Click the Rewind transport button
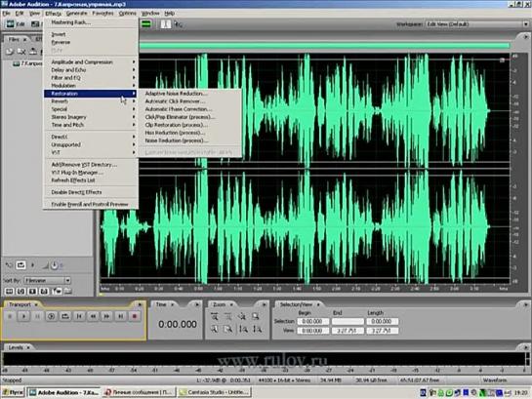The width and height of the screenshot is (532, 399). tap(93, 316)
